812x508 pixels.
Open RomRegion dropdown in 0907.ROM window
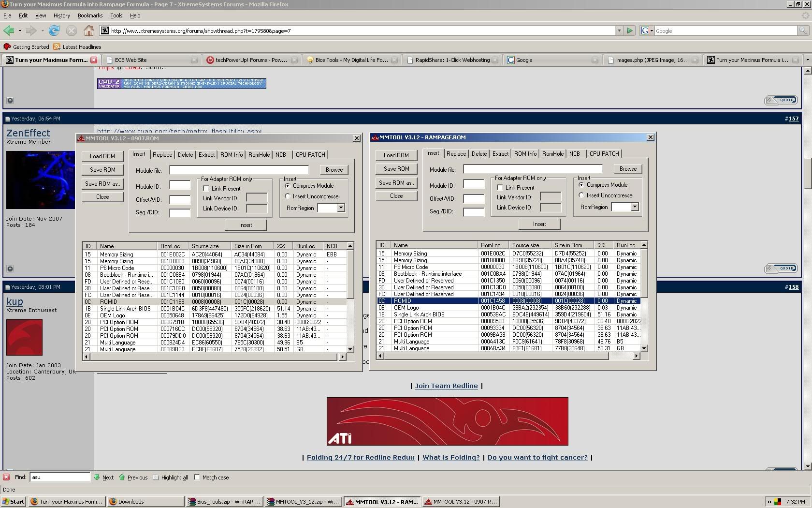[341, 208]
